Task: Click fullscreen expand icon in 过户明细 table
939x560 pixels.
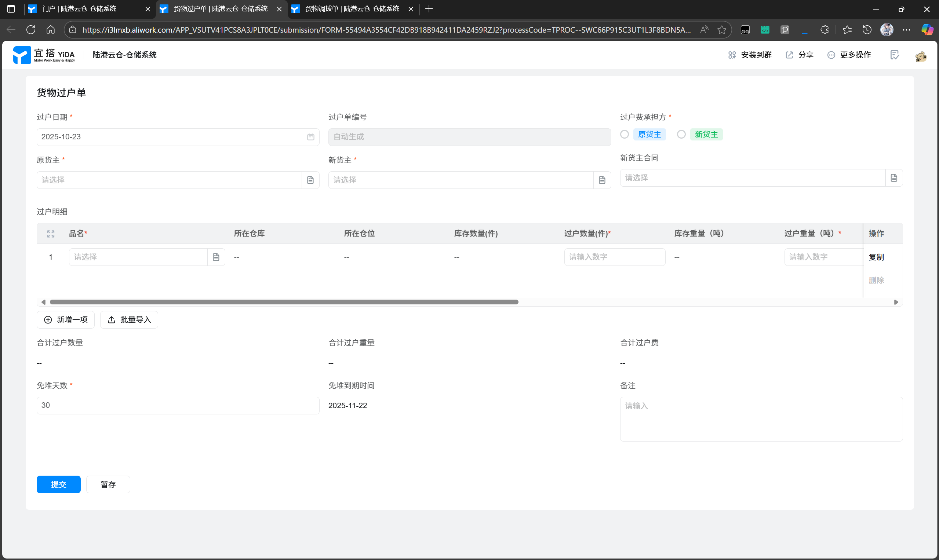Action: click(x=51, y=234)
